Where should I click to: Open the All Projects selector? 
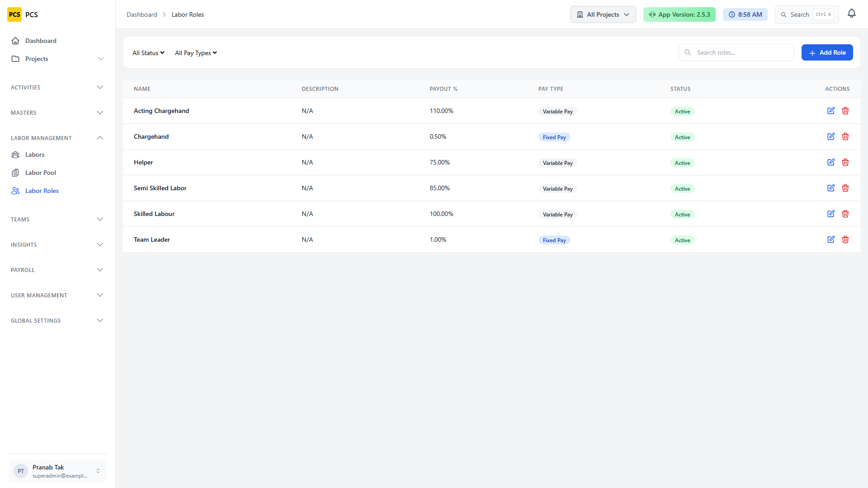click(603, 14)
